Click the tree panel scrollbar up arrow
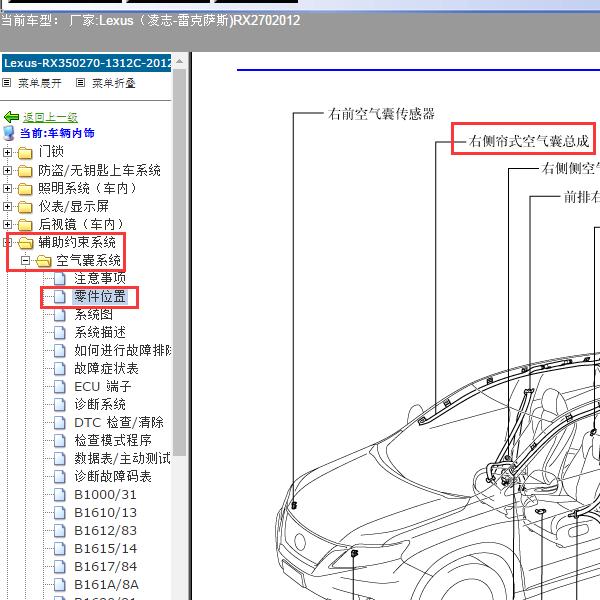The image size is (600, 600). coord(179,61)
